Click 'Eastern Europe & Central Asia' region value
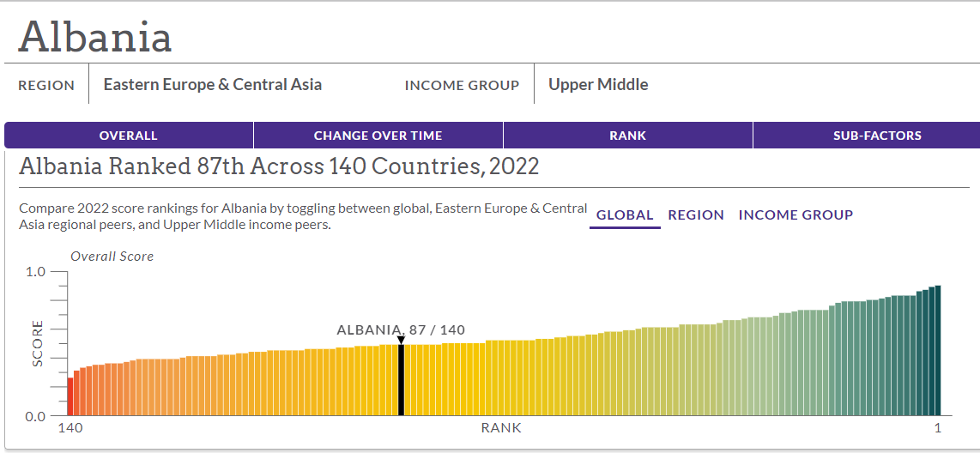The height and width of the screenshot is (453, 980). (x=213, y=84)
